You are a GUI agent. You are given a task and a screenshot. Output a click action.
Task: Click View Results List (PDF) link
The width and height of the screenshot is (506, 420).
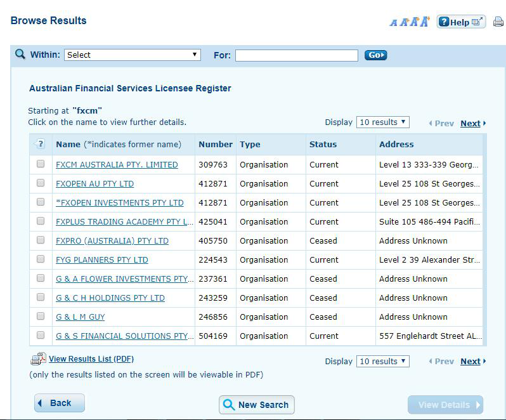(91, 359)
